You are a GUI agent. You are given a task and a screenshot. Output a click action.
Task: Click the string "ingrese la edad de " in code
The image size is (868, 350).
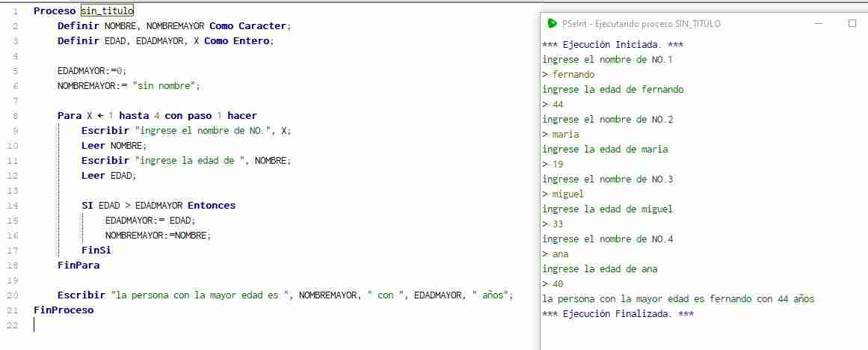pos(189,161)
